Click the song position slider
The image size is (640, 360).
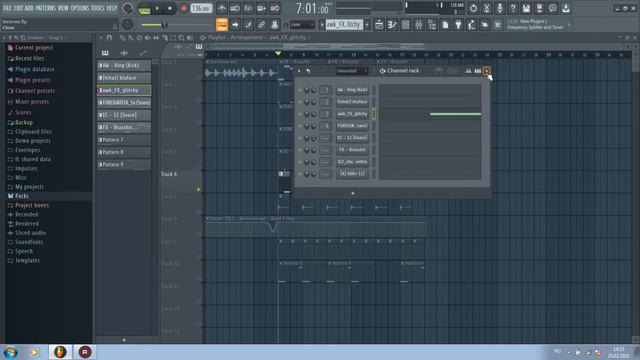click(176, 25)
